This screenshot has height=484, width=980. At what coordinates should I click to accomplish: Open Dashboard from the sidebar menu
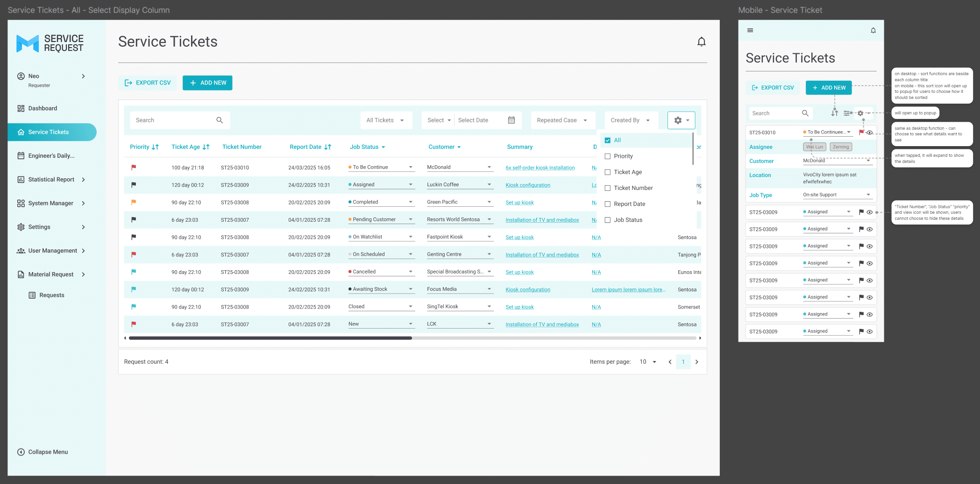point(43,108)
